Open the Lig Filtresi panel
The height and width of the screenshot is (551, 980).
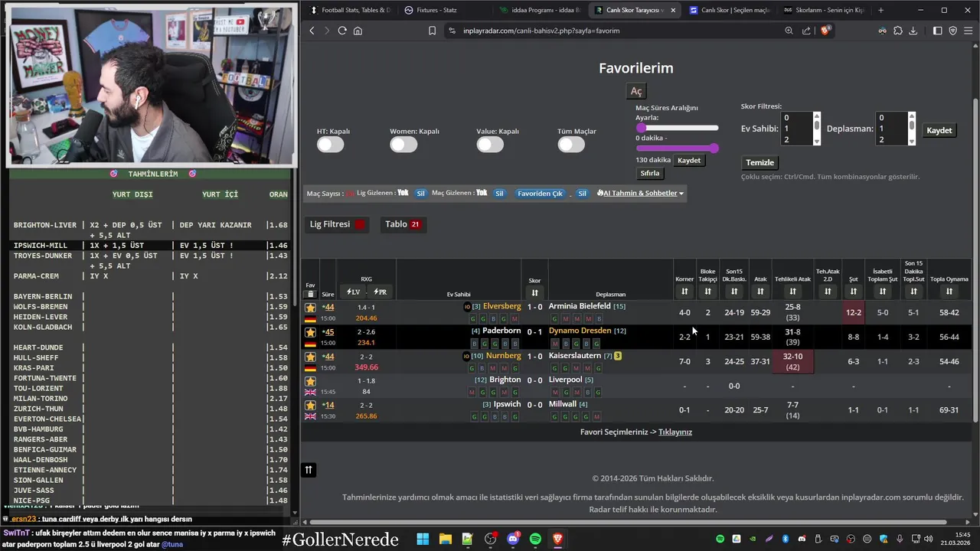click(x=337, y=224)
